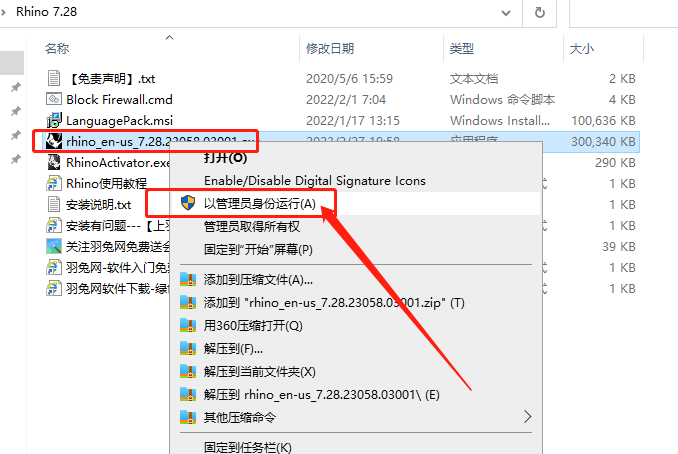Click the LanguagePack.msi installer icon
678x454 pixels.
coord(54,120)
